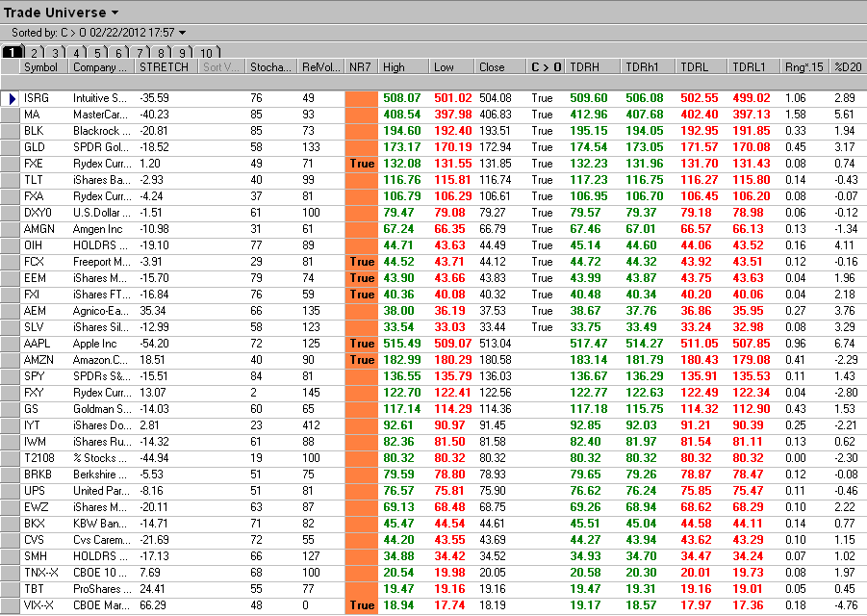Click the C > O column header
Image resolution: width=867 pixels, height=616 pixels.
pos(546,67)
